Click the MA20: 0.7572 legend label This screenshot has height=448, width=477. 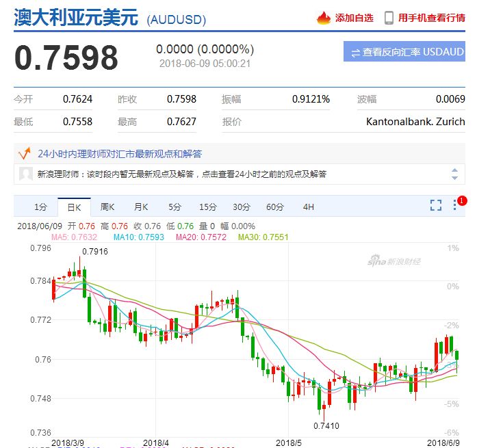[x=201, y=237]
